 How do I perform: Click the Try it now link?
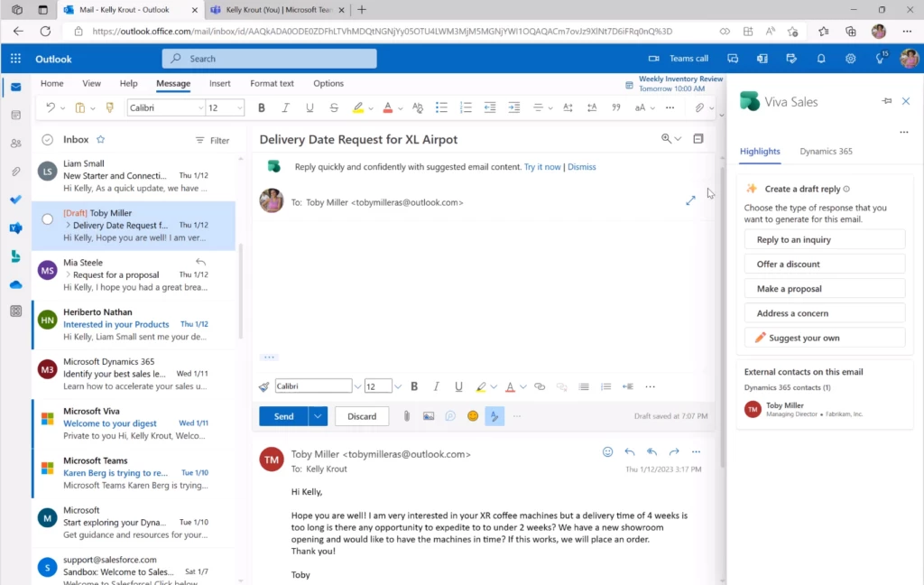[x=542, y=167]
